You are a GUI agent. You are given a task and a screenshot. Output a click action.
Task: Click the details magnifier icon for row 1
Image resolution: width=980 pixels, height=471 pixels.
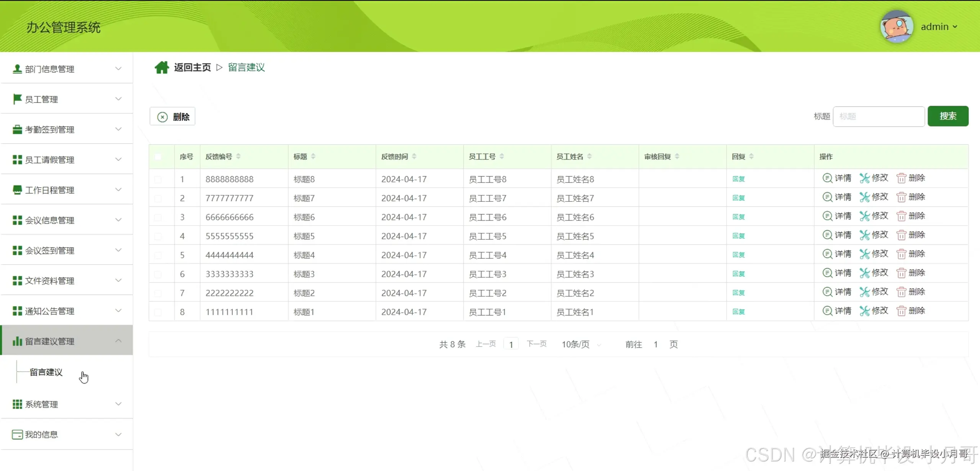click(x=827, y=178)
